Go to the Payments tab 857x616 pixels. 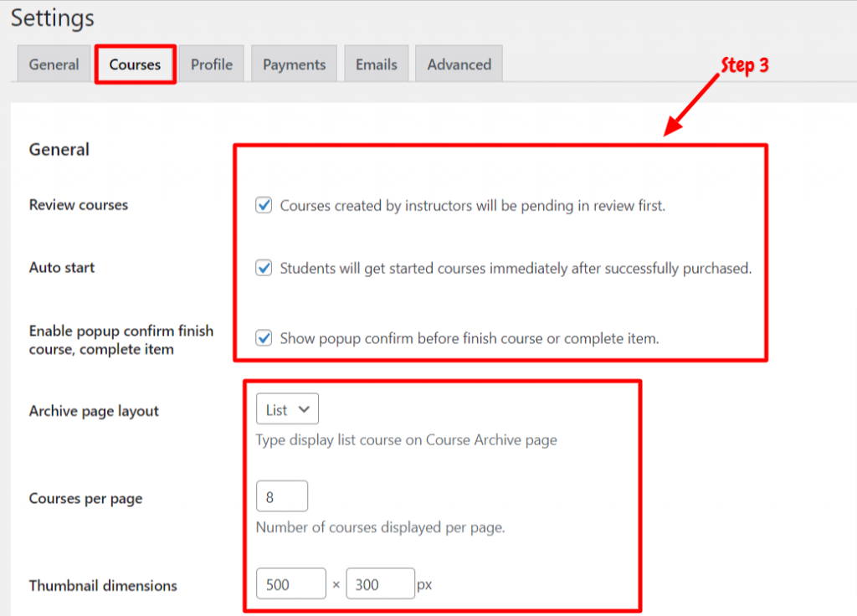(x=294, y=64)
